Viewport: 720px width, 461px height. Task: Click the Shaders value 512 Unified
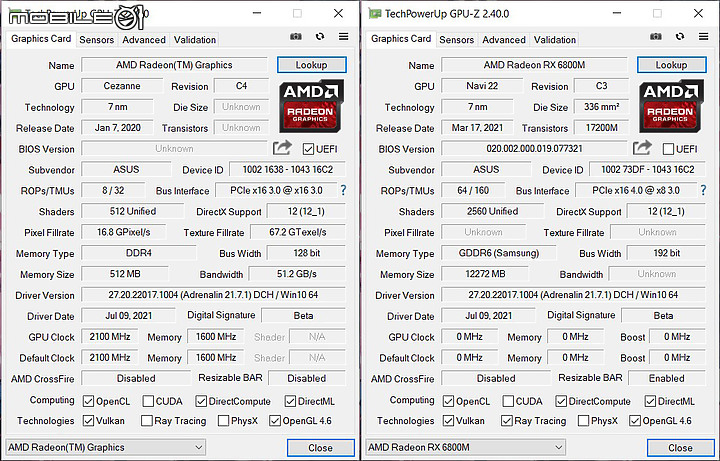(x=133, y=211)
